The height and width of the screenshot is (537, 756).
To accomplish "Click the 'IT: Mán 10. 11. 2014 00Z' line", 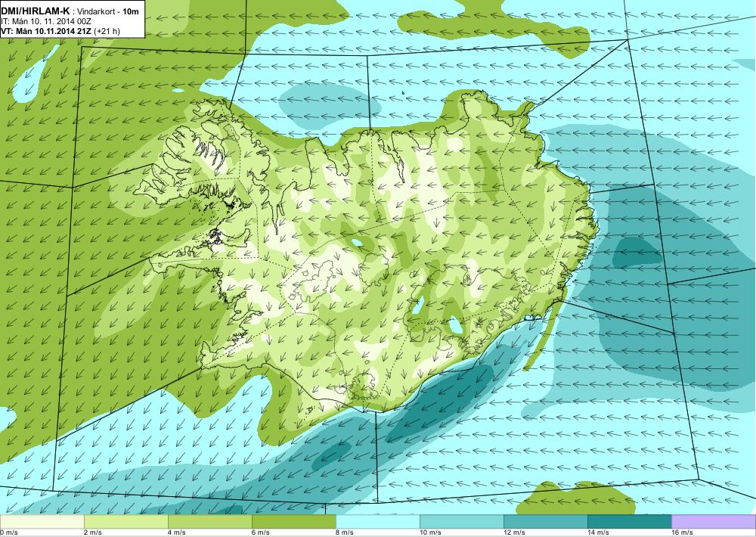I will click(46, 21).
